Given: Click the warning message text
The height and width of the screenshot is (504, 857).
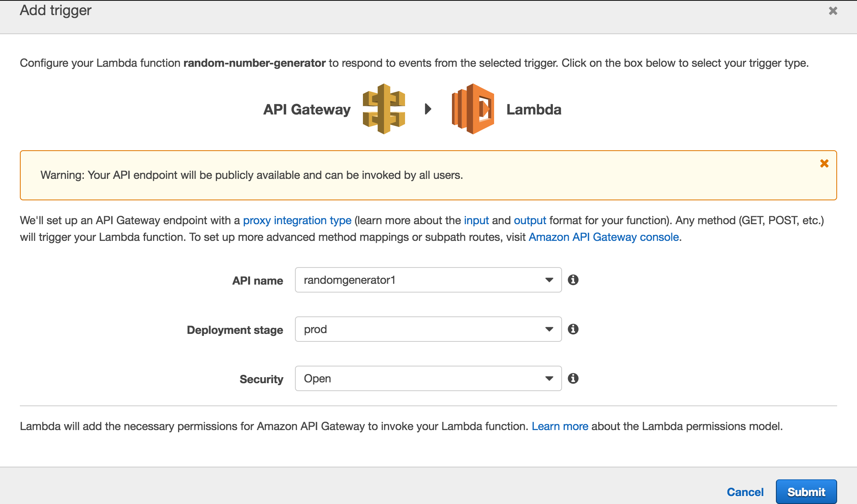Looking at the screenshot, I should (252, 175).
